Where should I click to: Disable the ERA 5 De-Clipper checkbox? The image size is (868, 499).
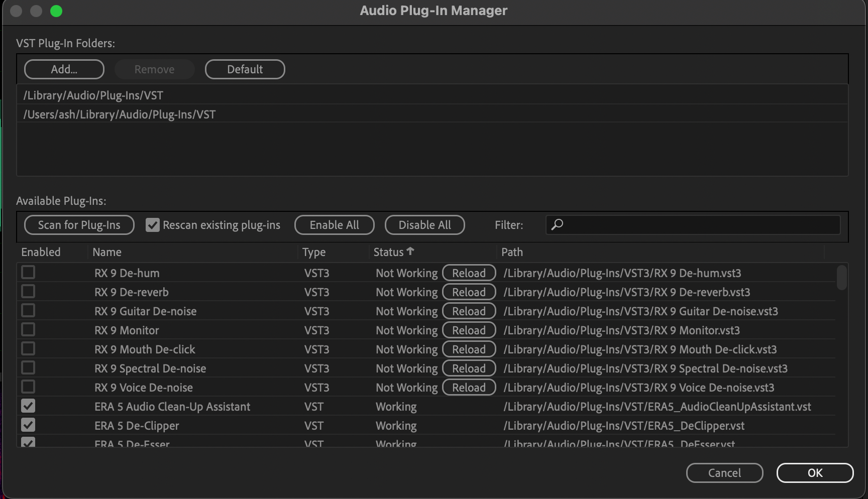[28, 425]
